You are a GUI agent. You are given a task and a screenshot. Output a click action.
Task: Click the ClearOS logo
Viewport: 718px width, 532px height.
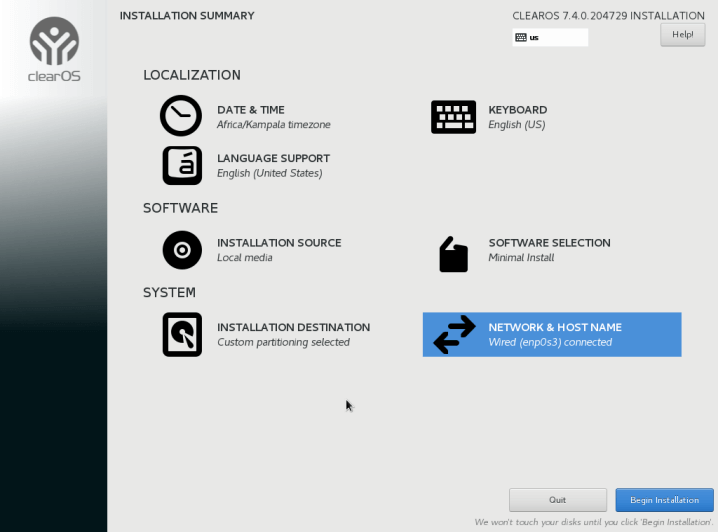tap(54, 49)
